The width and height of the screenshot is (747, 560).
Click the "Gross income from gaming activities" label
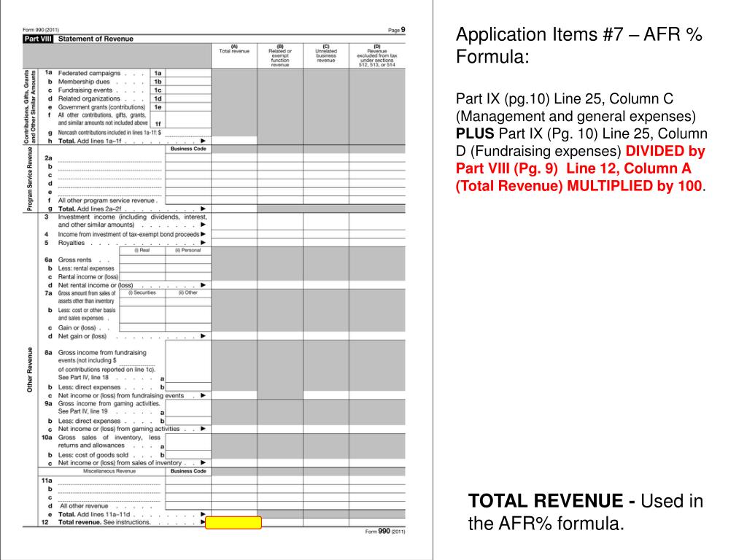coord(109,404)
